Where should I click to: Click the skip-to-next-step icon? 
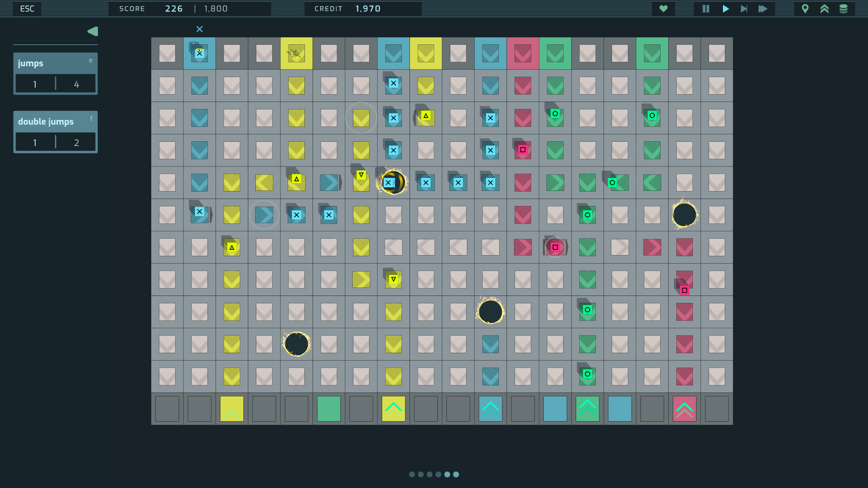coord(744,8)
